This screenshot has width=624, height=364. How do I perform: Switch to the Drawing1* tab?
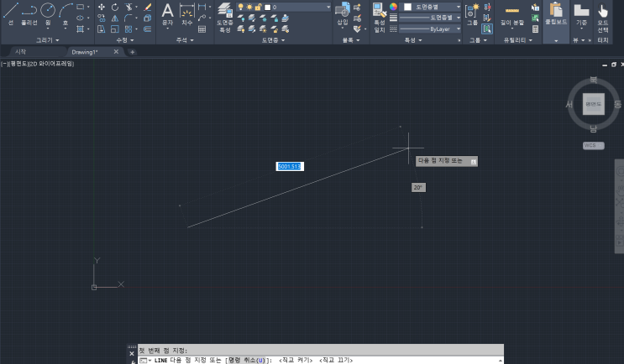coord(85,52)
